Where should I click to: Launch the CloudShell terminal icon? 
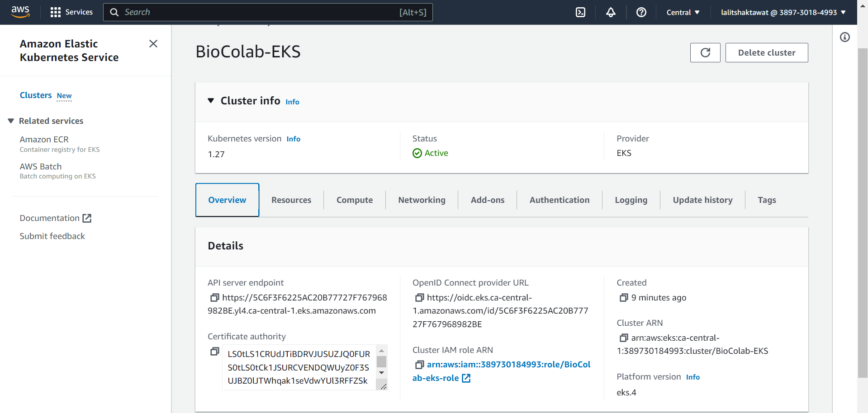580,12
